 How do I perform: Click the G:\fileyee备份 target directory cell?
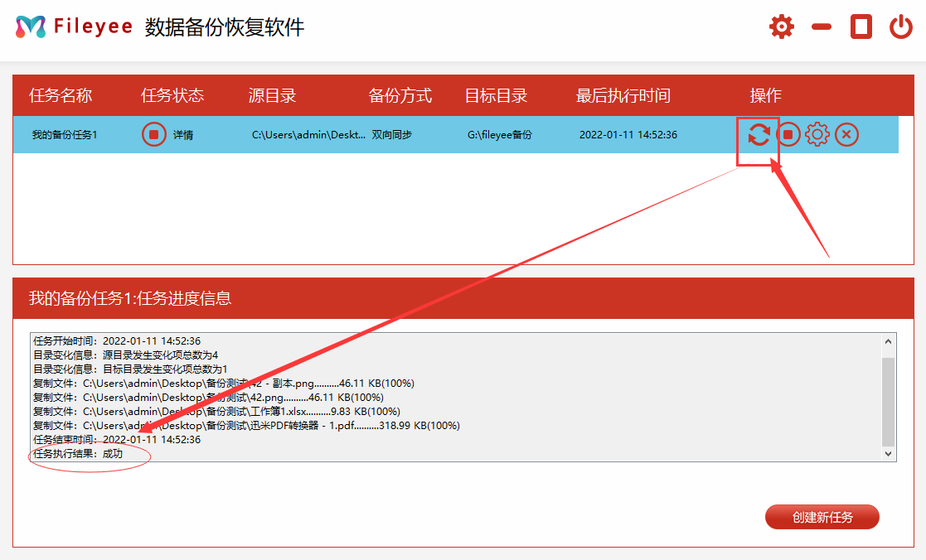pos(500,135)
